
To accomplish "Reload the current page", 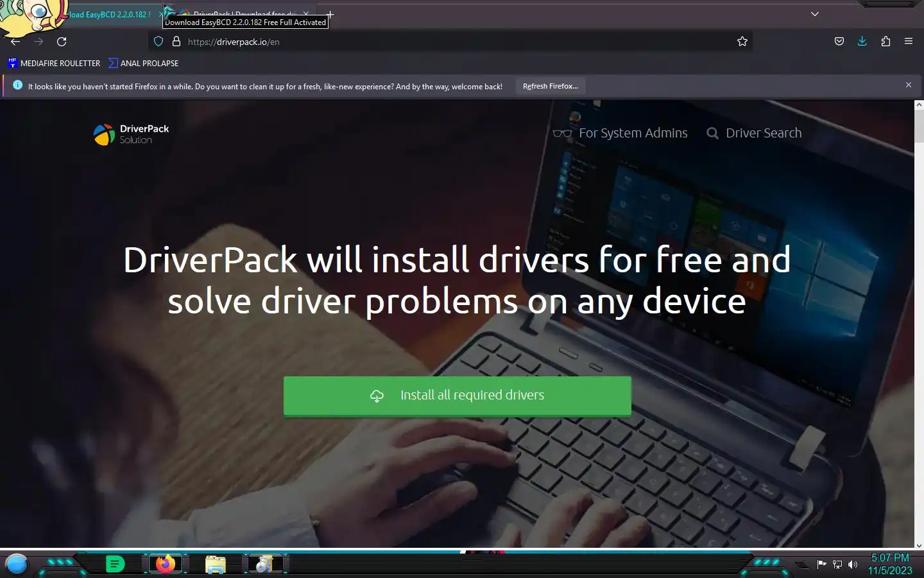I will (62, 42).
